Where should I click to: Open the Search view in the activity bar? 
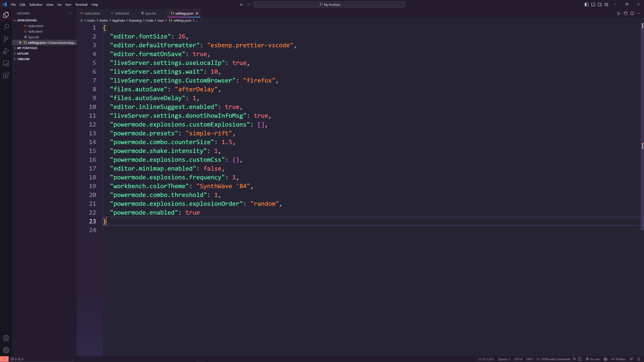[x=6, y=27]
